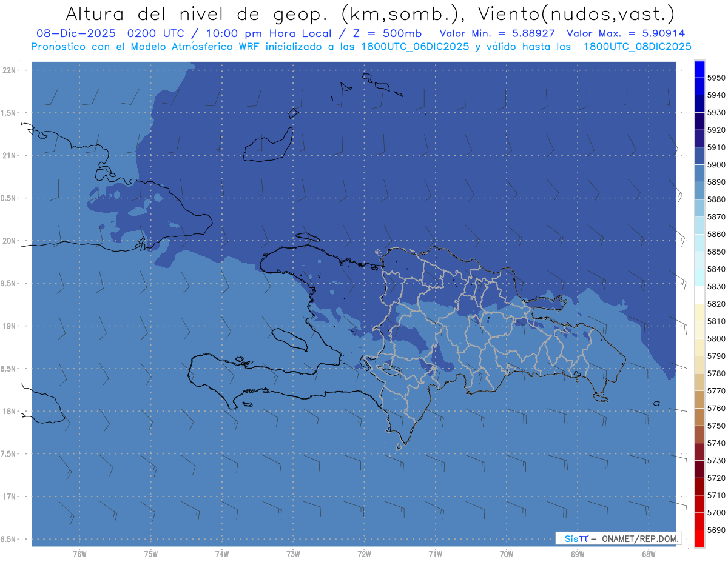728x562 pixels.
Task: Click the '20N' latitude label
Action: 10,241
